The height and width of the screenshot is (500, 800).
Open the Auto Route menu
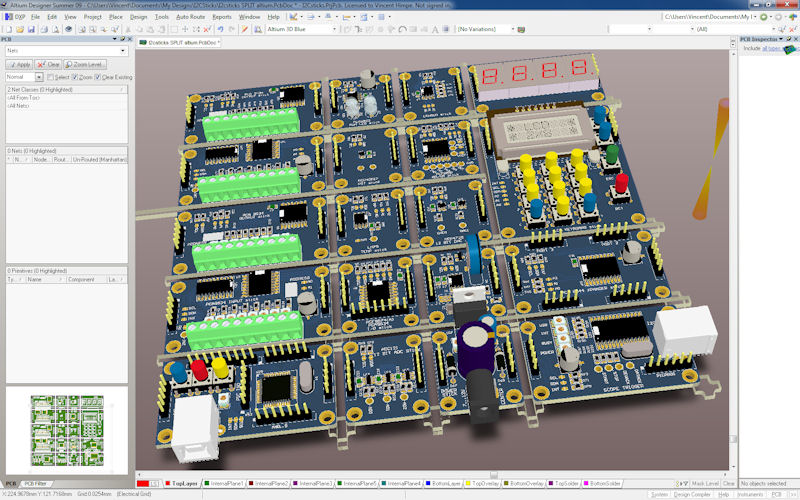190,17
